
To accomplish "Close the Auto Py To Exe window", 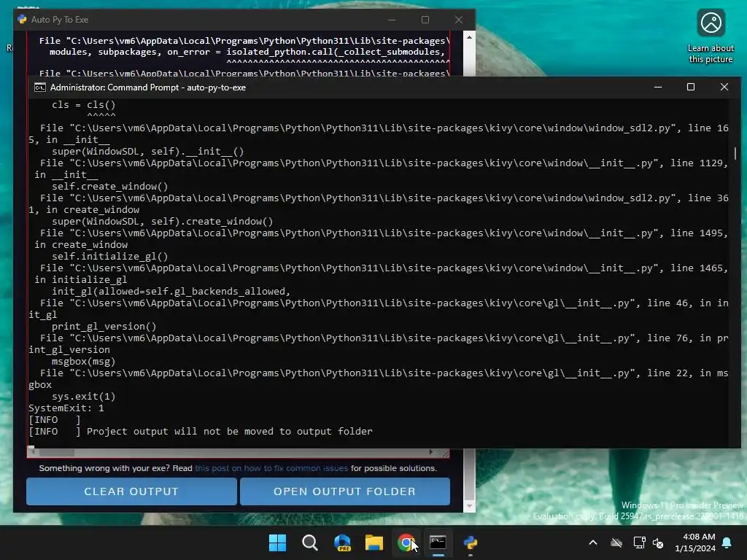I will point(459,20).
